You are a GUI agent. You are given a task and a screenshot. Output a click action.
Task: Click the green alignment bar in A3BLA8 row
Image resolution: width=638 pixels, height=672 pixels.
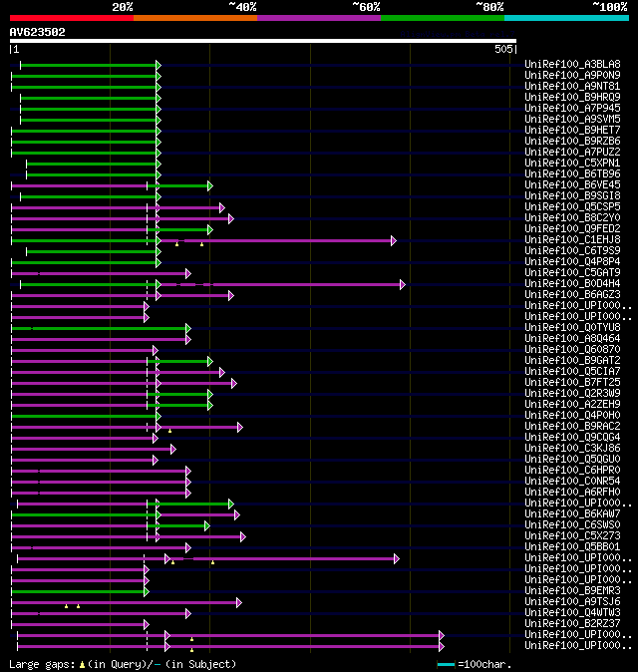[89, 65]
